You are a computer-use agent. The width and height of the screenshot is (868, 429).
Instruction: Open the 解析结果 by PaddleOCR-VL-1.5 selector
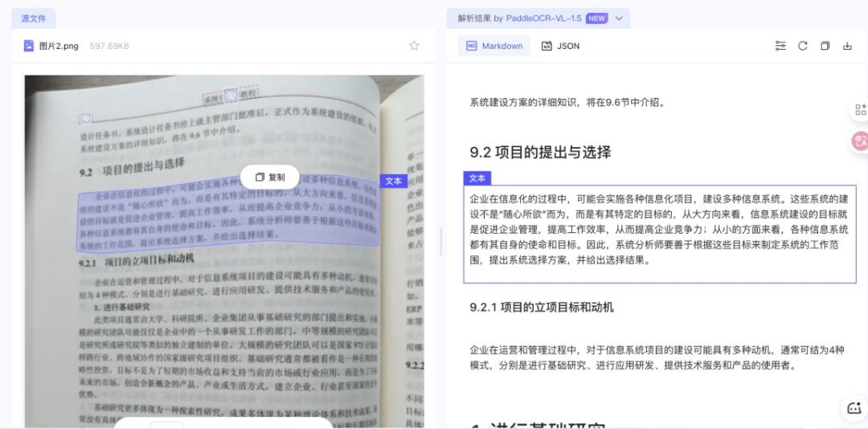pos(538,18)
